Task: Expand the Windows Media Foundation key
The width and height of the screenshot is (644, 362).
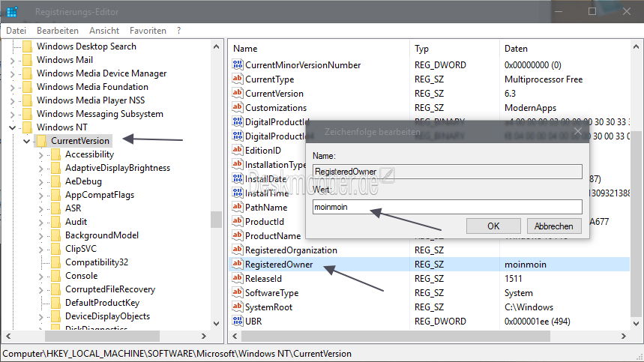Action: 12,88
